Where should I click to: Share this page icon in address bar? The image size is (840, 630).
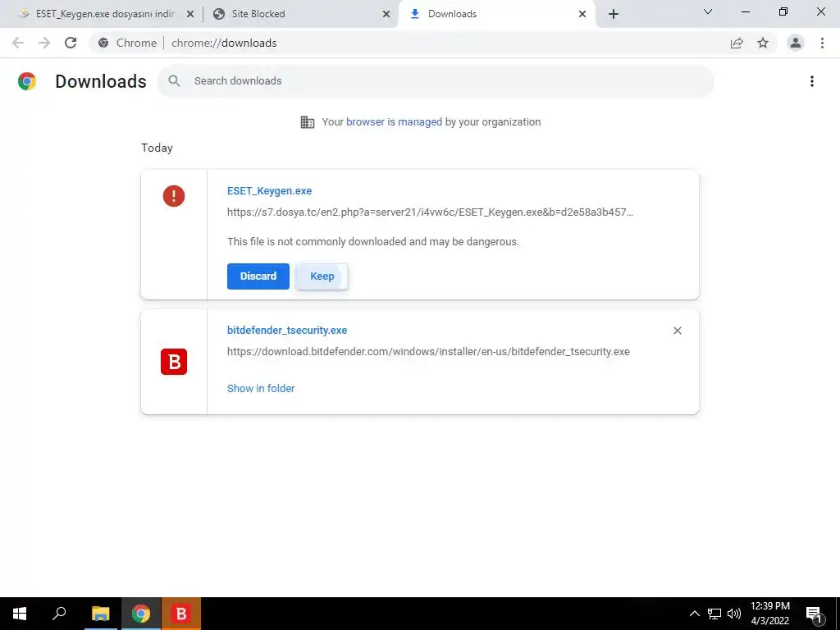[737, 43]
